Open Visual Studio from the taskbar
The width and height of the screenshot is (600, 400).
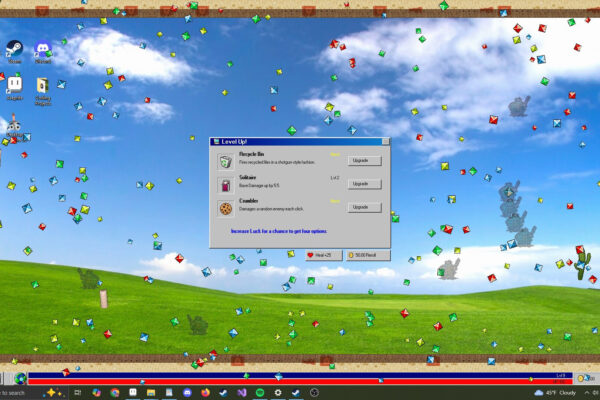click(x=241, y=392)
